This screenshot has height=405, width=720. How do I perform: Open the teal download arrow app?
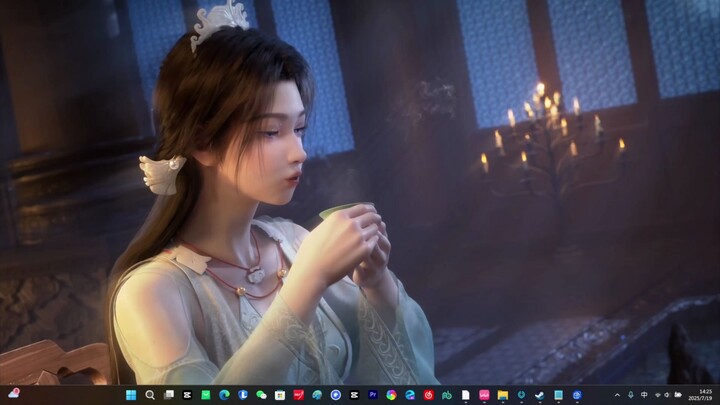[x=521, y=395]
